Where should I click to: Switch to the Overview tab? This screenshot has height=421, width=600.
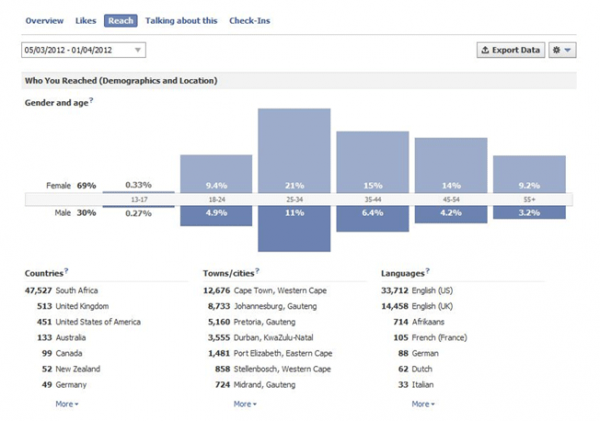click(x=44, y=21)
